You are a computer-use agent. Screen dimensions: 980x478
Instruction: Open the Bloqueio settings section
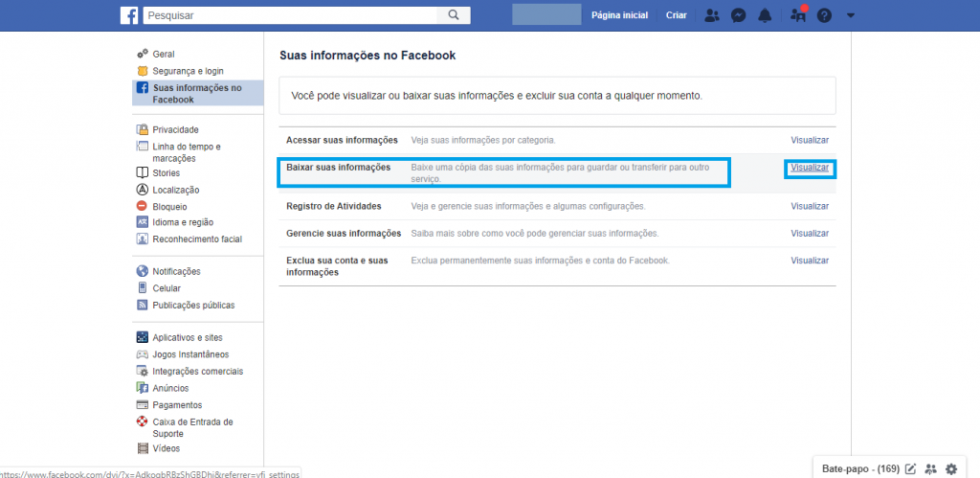pos(169,207)
